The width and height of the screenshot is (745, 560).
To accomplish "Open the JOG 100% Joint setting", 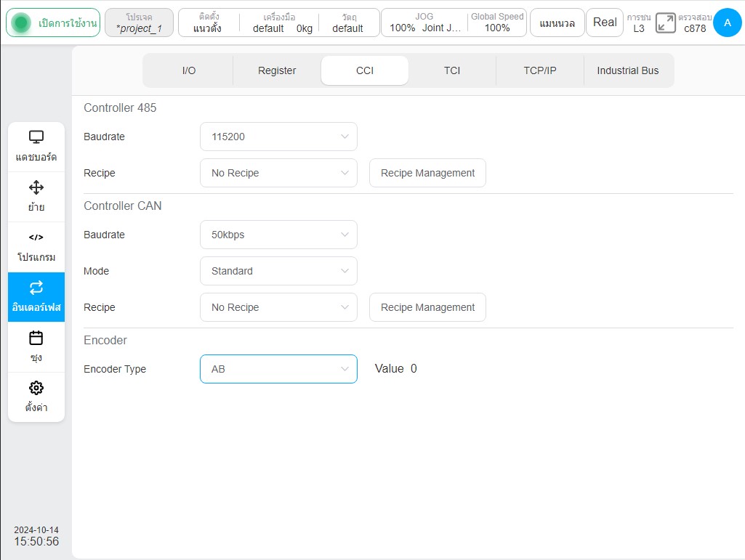I will pyautogui.click(x=424, y=23).
